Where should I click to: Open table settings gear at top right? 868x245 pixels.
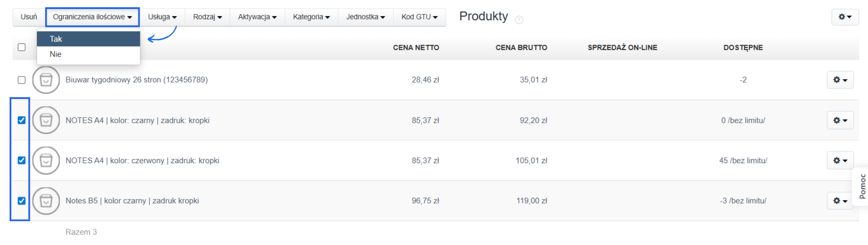click(x=845, y=17)
